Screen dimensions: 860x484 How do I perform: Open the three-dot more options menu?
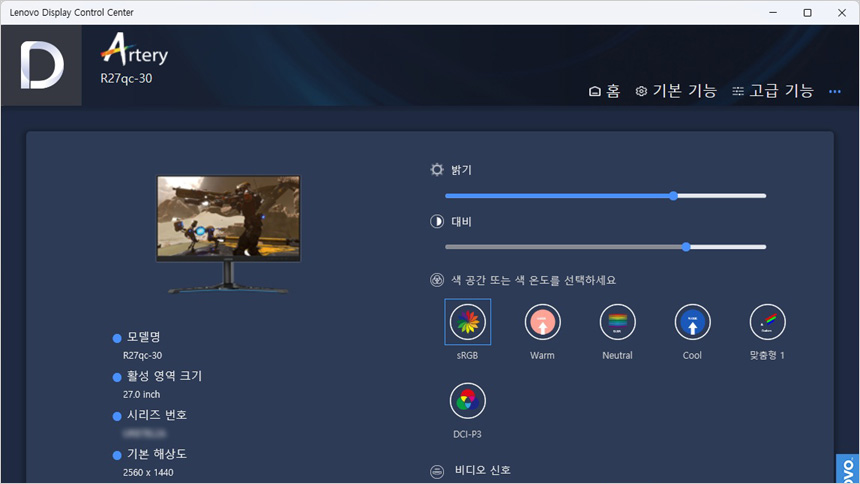(x=835, y=92)
